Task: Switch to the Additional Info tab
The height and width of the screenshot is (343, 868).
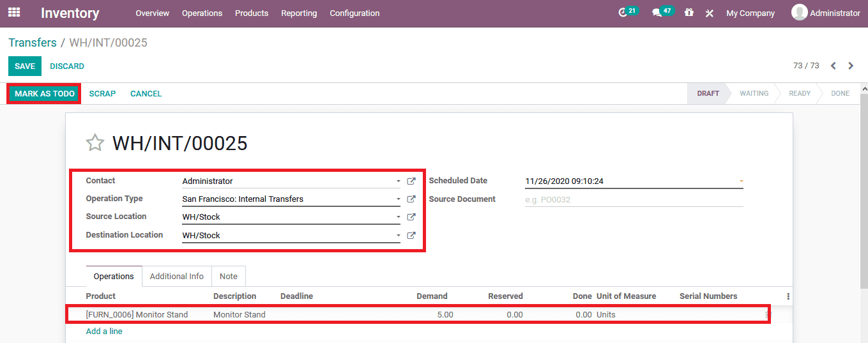Action: pos(177,277)
